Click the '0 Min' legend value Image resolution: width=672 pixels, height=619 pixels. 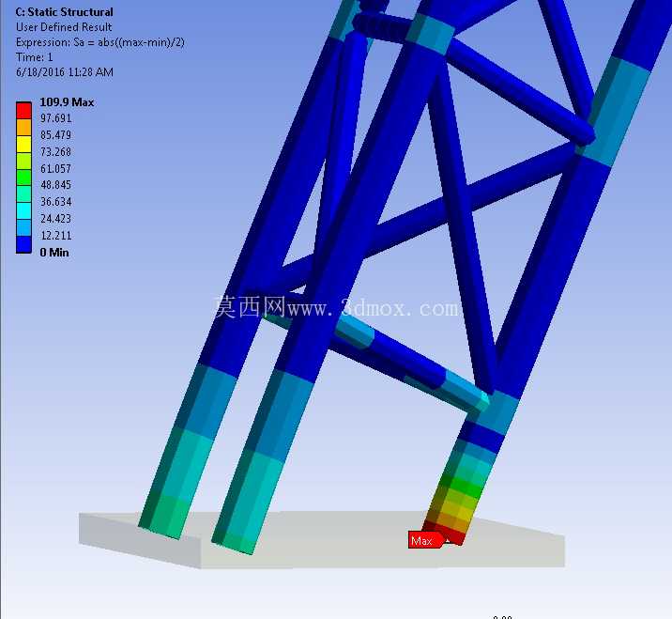click(54, 253)
